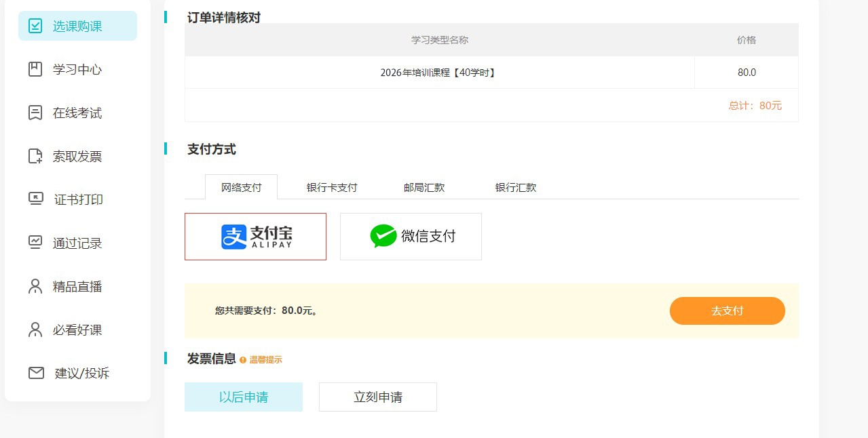
Task: Click the 学习类型名称 column header
Action: pos(440,40)
